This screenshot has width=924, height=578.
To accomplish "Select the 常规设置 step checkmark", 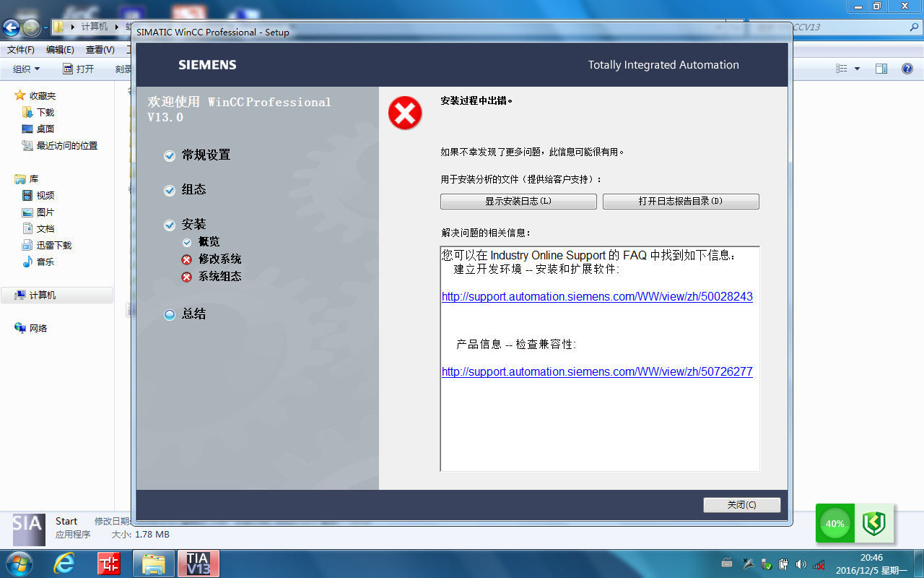I will point(170,155).
